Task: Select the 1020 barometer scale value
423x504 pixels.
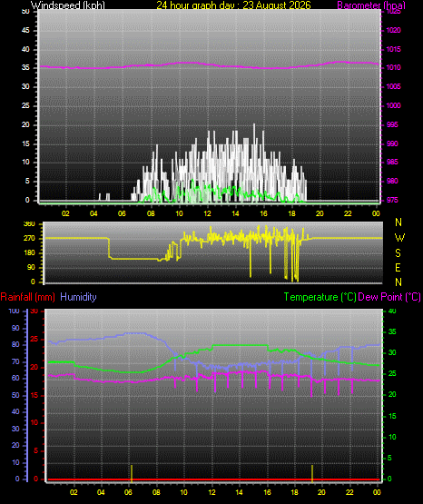Action: [x=393, y=30]
